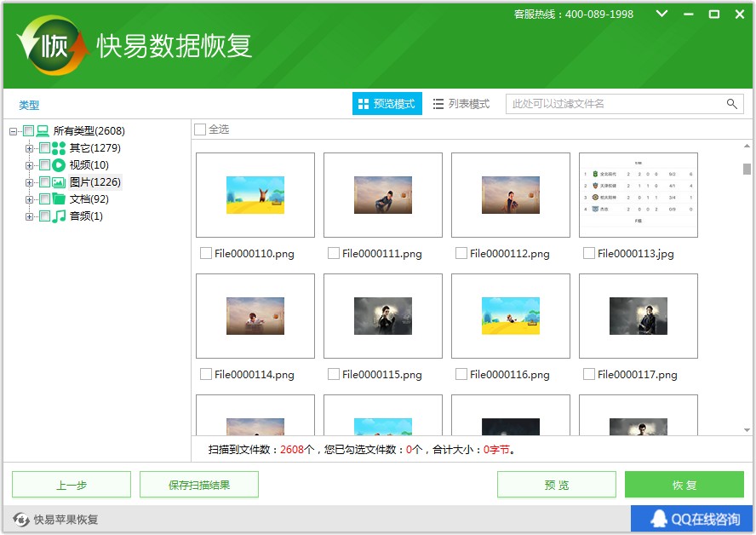Click the Apple recovery icon at bottom left

tap(20, 520)
